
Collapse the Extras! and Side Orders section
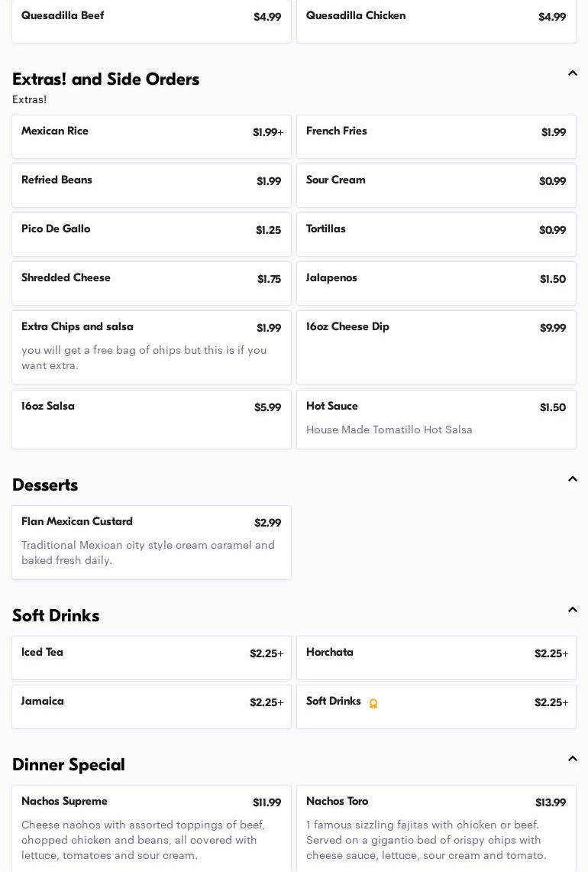click(573, 74)
